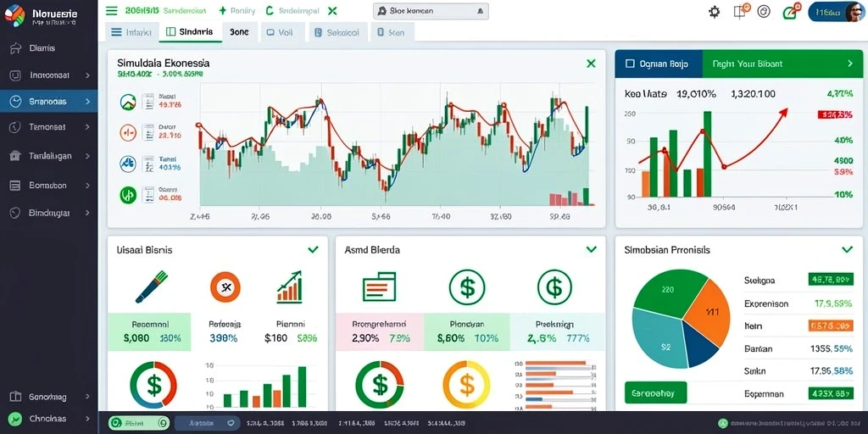Select Sranaoaas in the sidebar menu

coord(48,102)
